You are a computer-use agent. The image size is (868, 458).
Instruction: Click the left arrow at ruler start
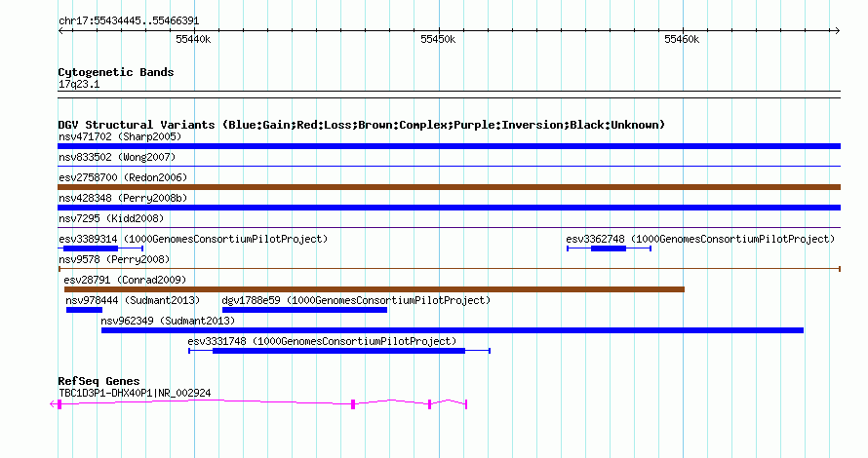tap(61, 31)
